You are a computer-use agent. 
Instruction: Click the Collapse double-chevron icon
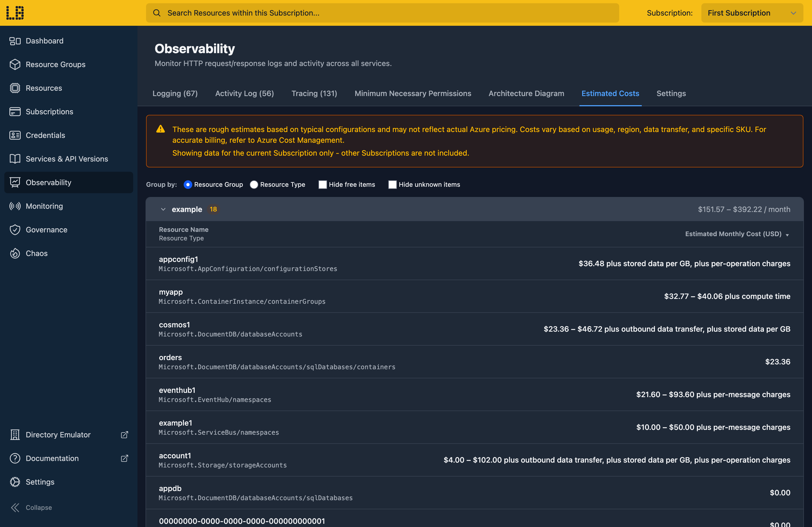tap(15, 508)
